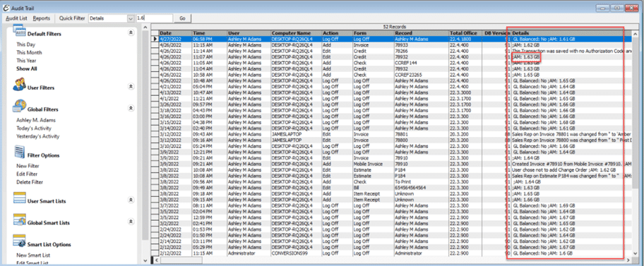This screenshot has height=266, width=644.
Task: Click the Filter Options icon
Action: pyautogui.click(x=20, y=152)
